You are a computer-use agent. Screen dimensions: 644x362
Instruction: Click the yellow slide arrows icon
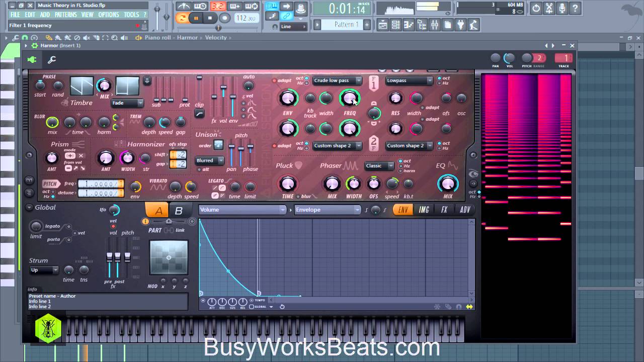coord(469,307)
